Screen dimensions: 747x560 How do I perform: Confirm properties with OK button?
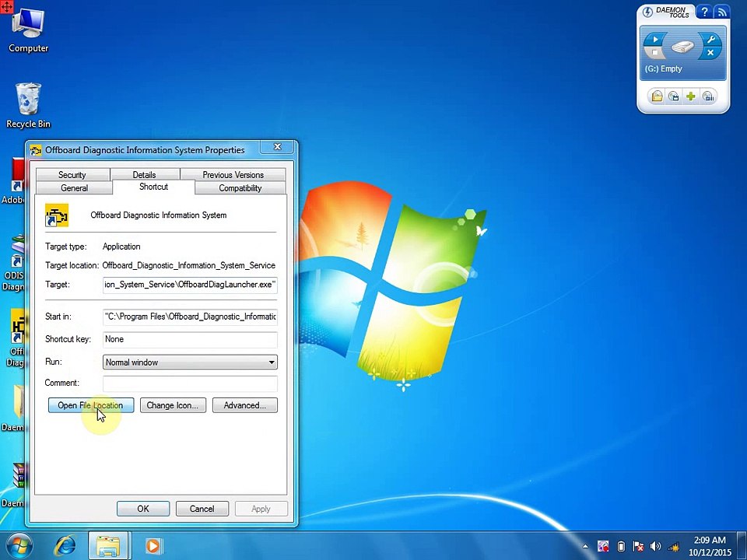143,509
